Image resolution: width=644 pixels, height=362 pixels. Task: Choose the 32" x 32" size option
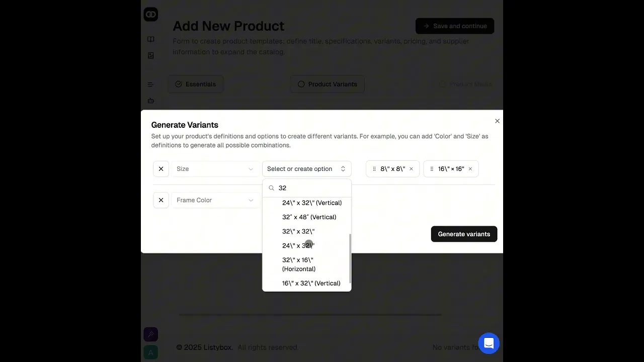[298, 231]
